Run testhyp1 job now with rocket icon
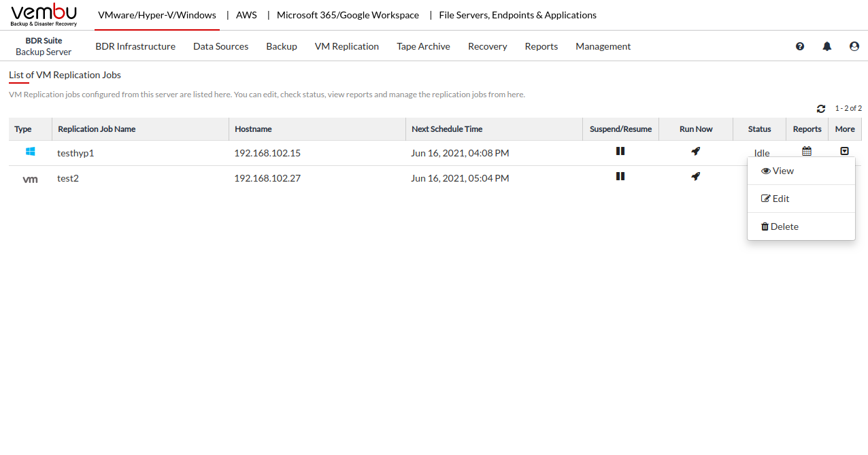Image resolution: width=868 pixels, height=455 pixels. tap(695, 152)
